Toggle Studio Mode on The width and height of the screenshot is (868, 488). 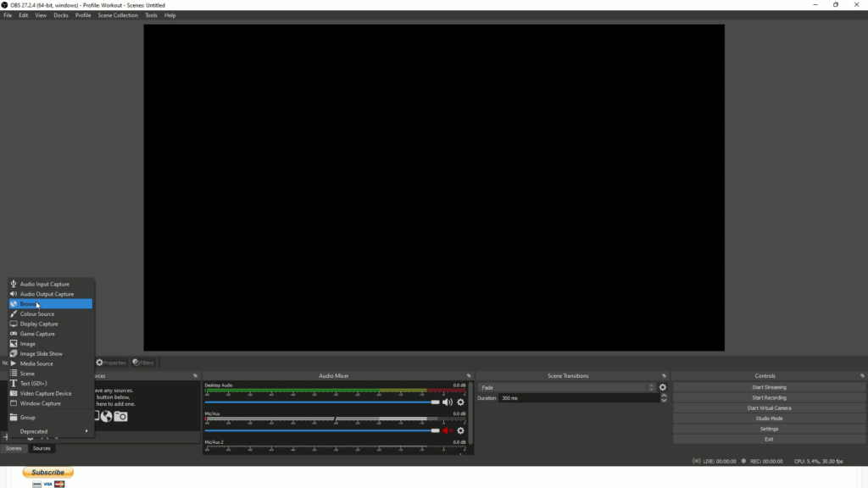(x=768, y=418)
